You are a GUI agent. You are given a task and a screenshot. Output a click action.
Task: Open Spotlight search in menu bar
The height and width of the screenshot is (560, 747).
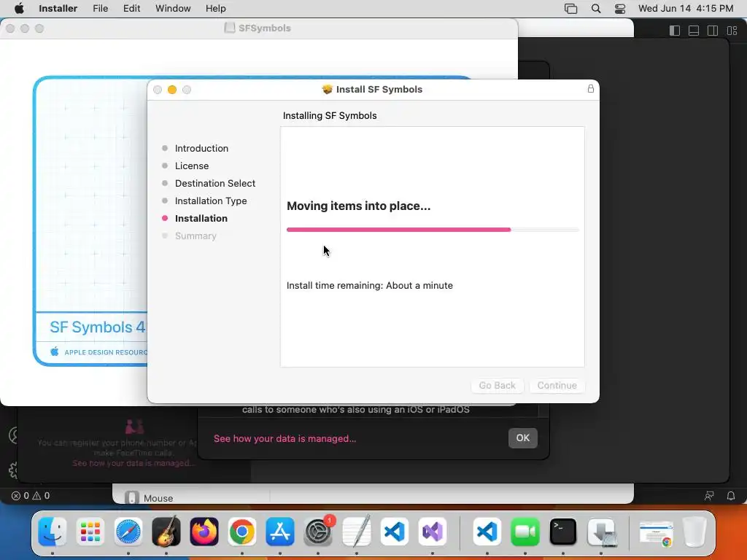pyautogui.click(x=595, y=9)
